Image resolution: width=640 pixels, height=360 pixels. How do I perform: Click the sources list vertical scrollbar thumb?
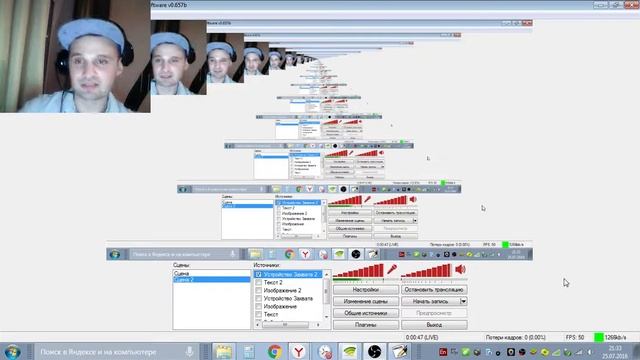tap(326, 291)
